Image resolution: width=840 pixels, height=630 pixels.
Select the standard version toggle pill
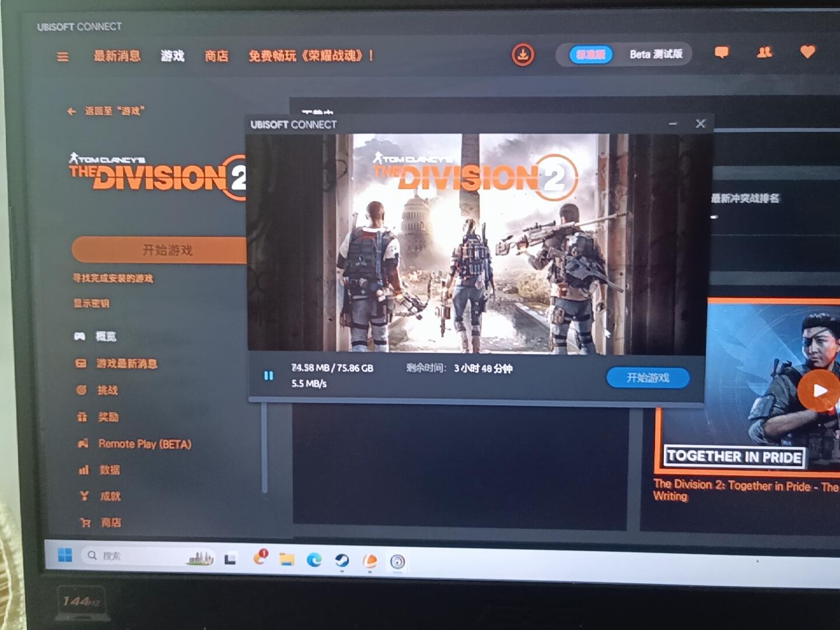(590, 55)
